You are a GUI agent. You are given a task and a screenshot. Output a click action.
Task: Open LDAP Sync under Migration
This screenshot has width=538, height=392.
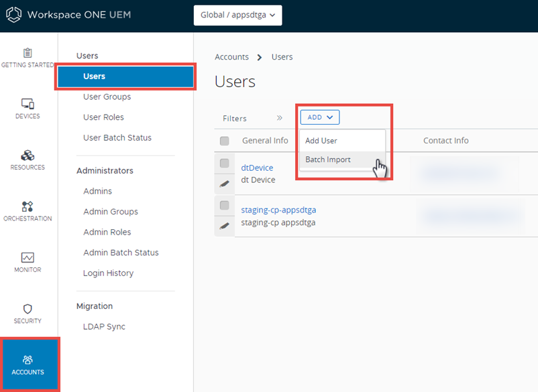pos(104,326)
